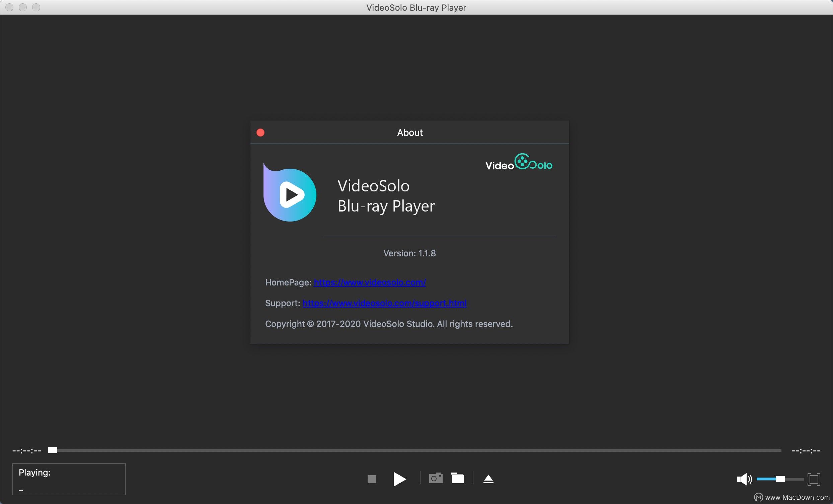The width and height of the screenshot is (833, 504).
Task: Click the About dialog title
Action: [410, 133]
